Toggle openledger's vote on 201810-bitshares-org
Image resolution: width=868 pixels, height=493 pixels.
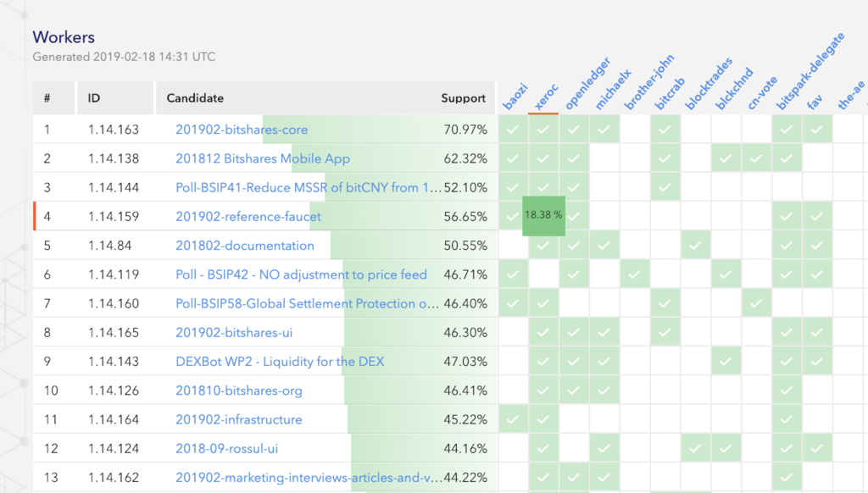tap(574, 390)
